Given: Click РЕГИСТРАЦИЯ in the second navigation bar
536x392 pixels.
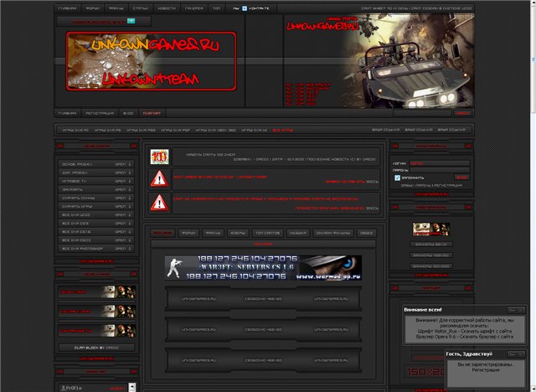Looking at the screenshot, I should click(x=100, y=113).
